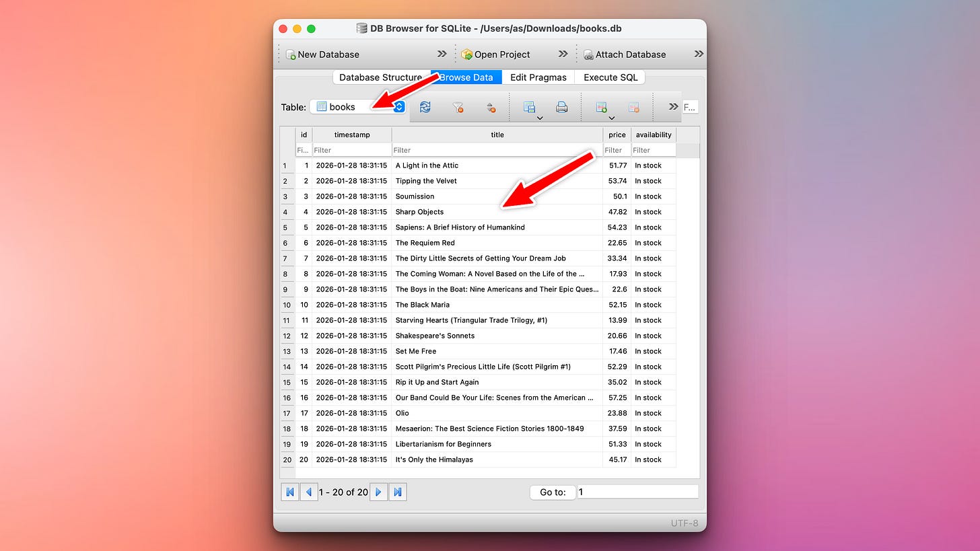
Task: Click the title Filter input field
Action: point(497,149)
